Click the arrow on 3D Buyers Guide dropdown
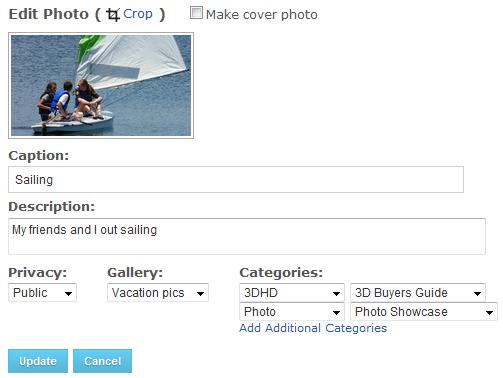The width and height of the screenshot is (503, 378). tap(477, 293)
